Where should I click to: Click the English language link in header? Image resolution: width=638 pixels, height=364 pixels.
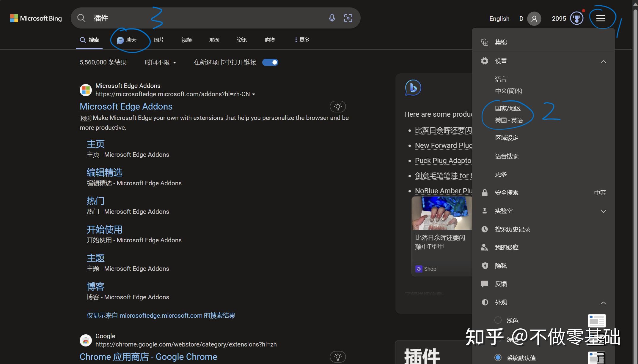[499, 19]
